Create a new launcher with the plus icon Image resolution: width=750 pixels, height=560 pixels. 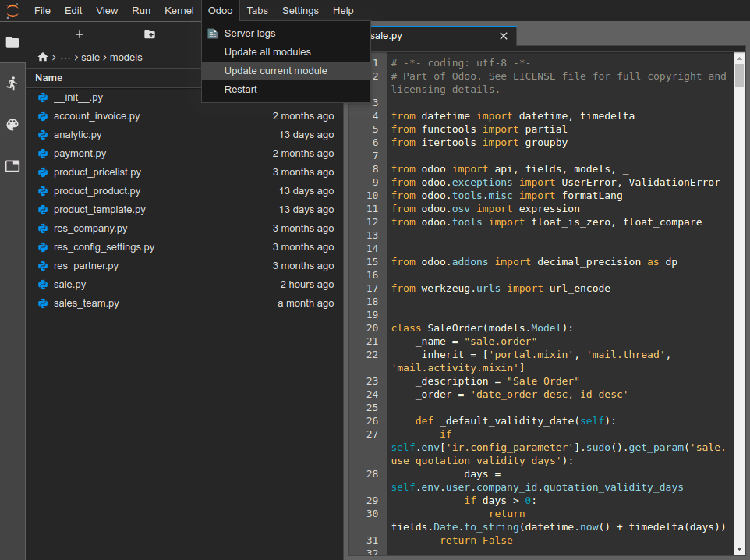(x=79, y=34)
